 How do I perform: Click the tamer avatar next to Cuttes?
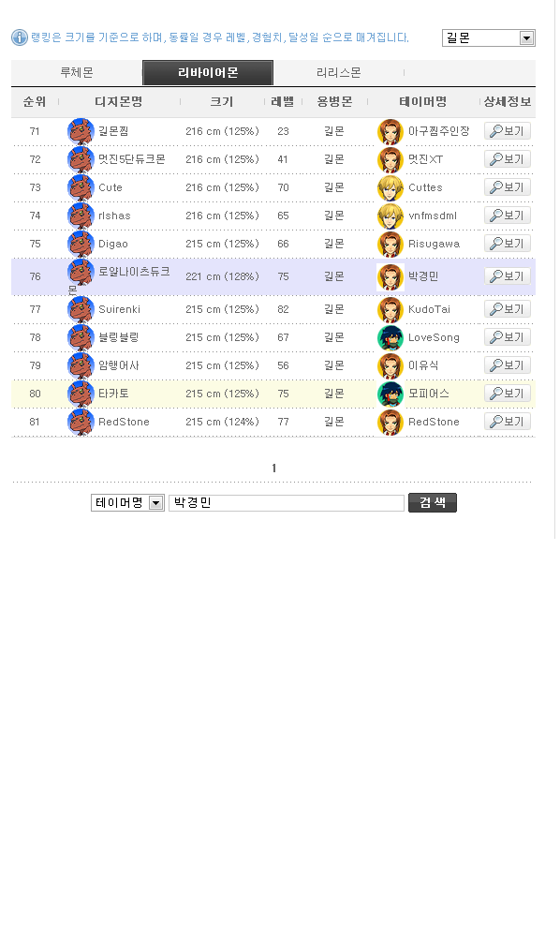click(x=391, y=187)
